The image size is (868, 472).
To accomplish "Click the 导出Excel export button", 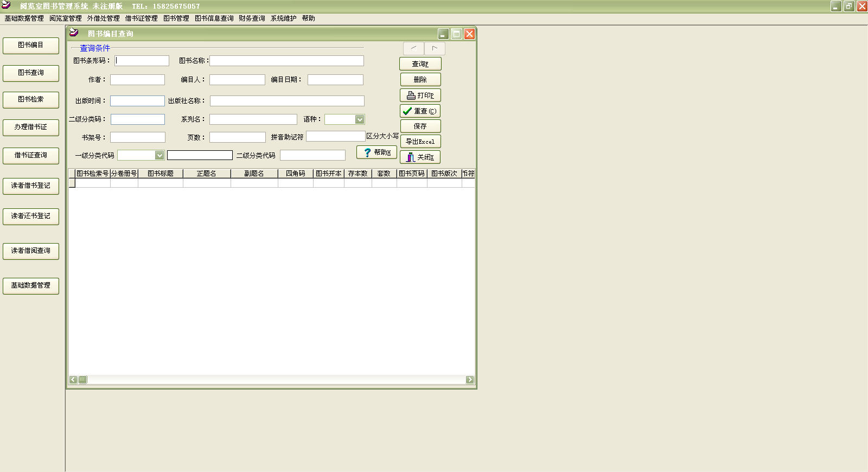I will pos(420,142).
